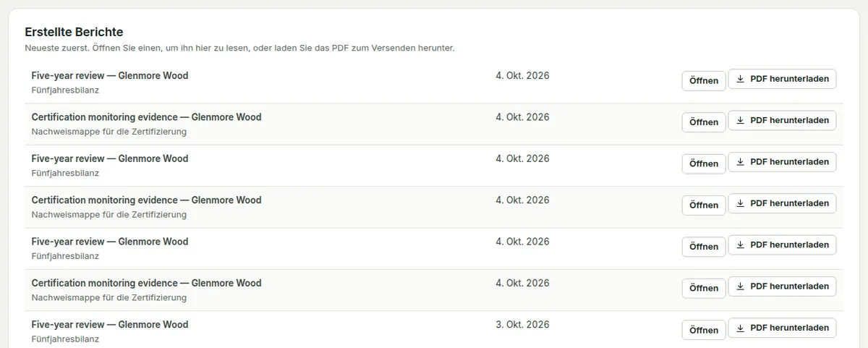Click download icon for last Certification monitoring evidence
This screenshot has width=868, height=348.
click(x=740, y=287)
